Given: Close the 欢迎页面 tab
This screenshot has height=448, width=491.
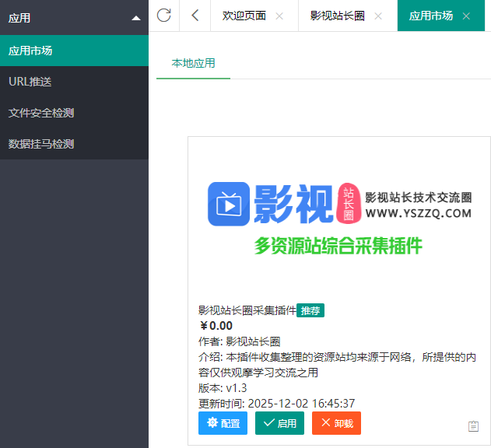Looking at the screenshot, I should click(279, 16).
